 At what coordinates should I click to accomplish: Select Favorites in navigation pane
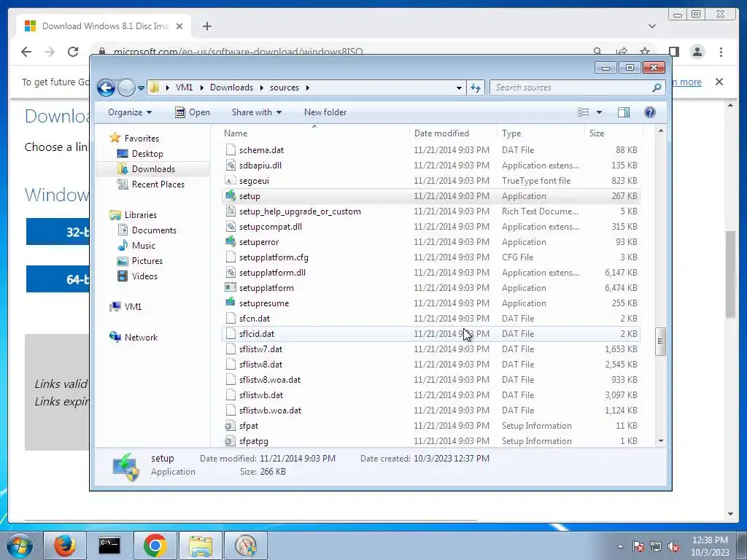point(142,139)
